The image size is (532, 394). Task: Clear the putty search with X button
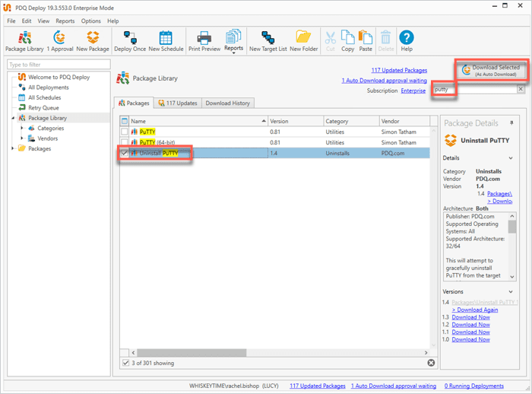521,89
